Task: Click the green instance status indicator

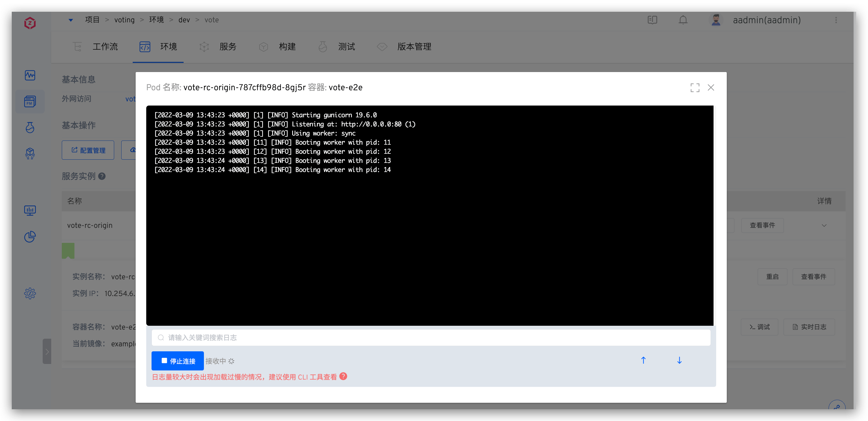Action: click(69, 250)
